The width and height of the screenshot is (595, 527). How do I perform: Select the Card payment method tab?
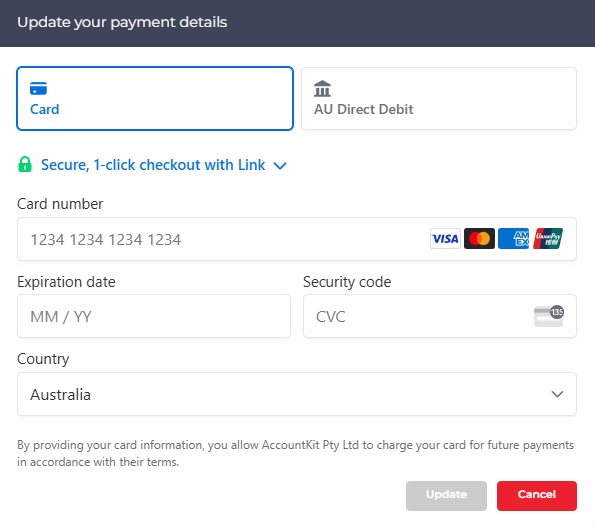click(155, 99)
